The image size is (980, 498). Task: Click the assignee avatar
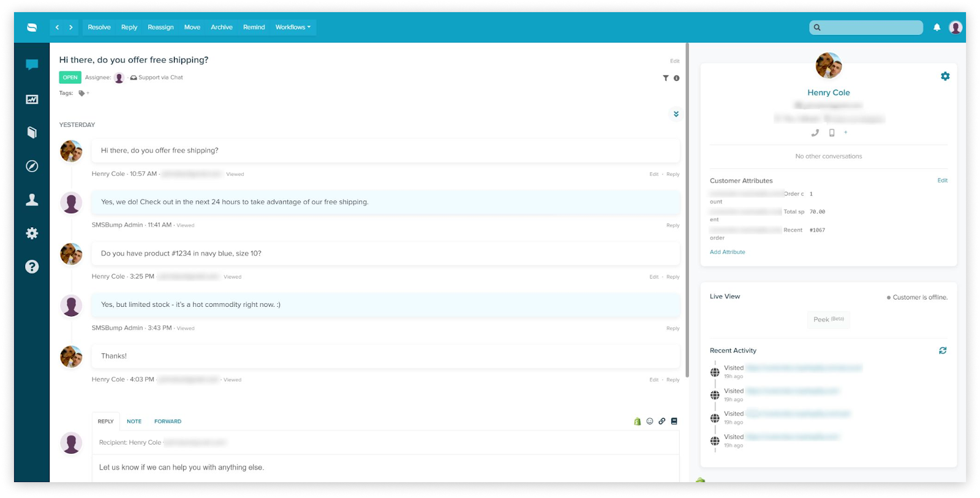click(119, 78)
